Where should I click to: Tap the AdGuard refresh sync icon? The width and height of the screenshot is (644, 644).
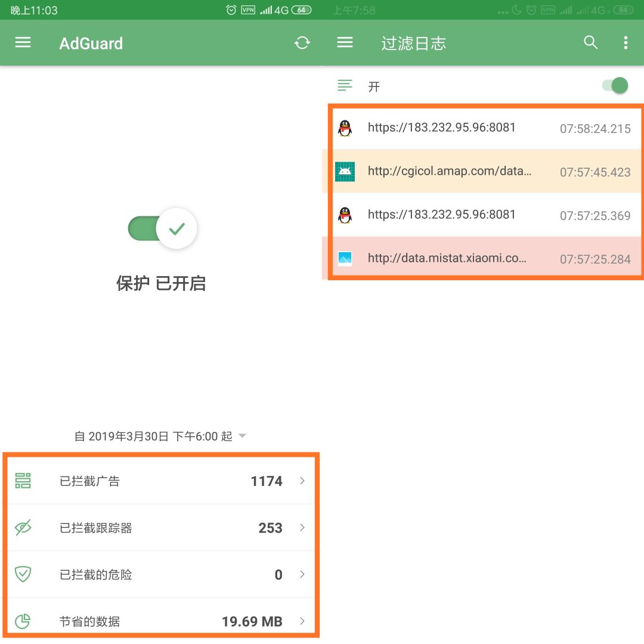302,43
